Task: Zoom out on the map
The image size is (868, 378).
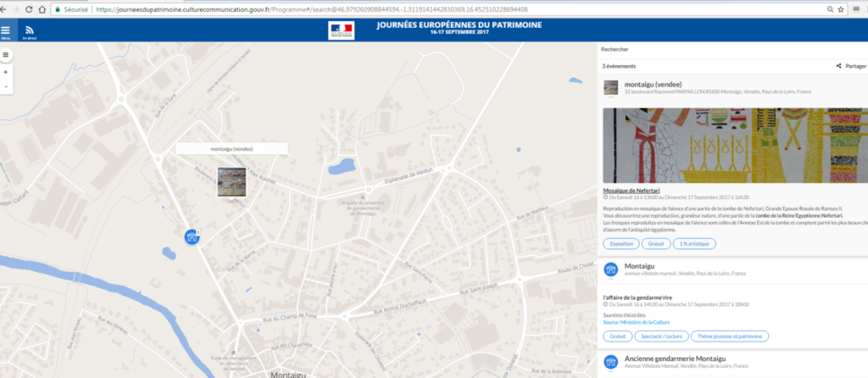Action: click(6, 86)
